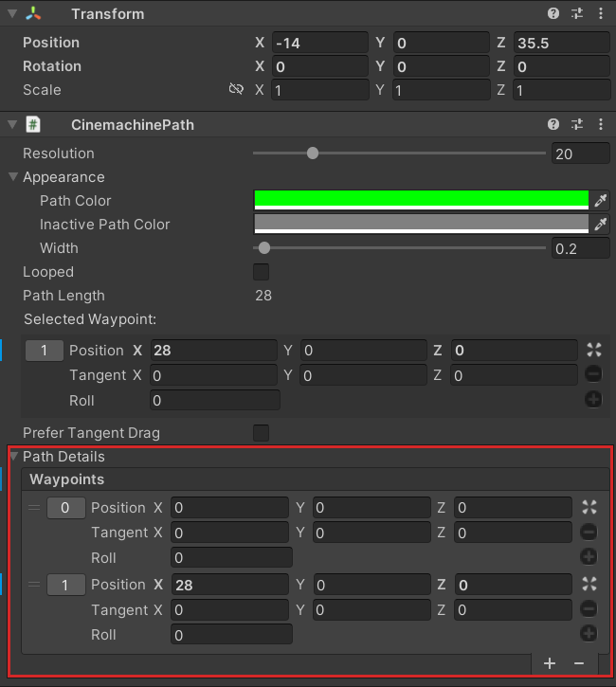Collapse the Path Details foldout
616x687 pixels.
tap(14, 456)
